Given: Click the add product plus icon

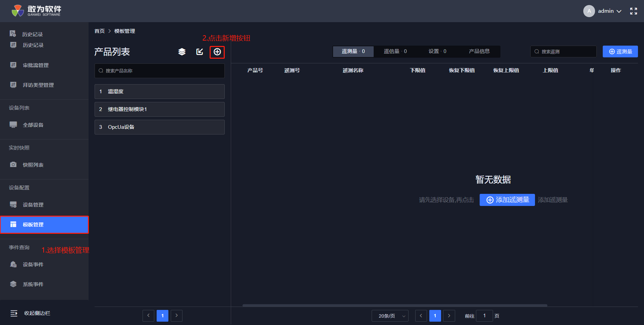Looking at the screenshot, I should click(217, 52).
